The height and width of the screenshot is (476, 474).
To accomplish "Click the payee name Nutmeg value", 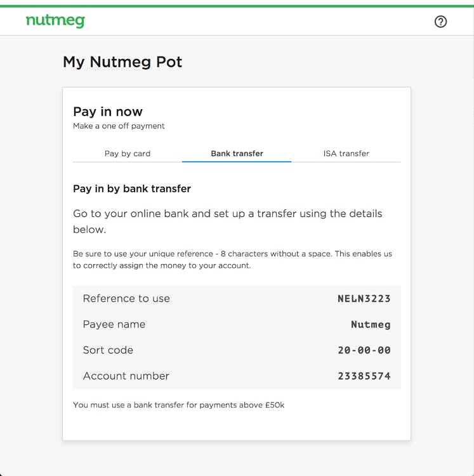I will click(371, 324).
